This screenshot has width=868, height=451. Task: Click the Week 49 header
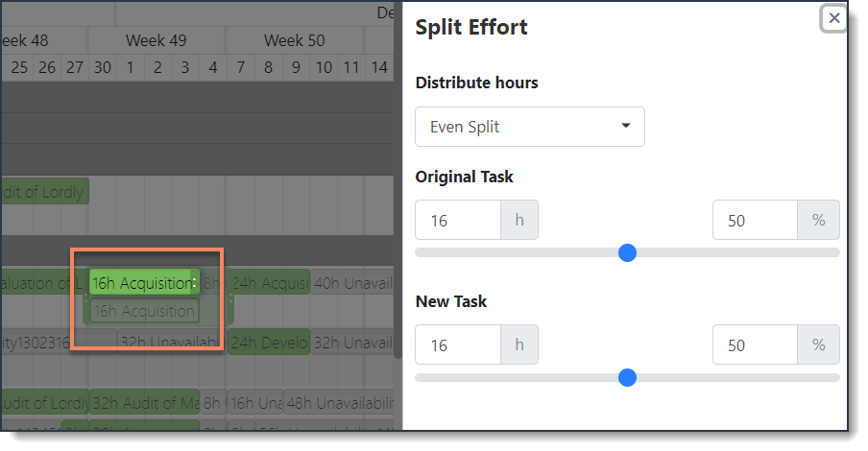point(157,40)
